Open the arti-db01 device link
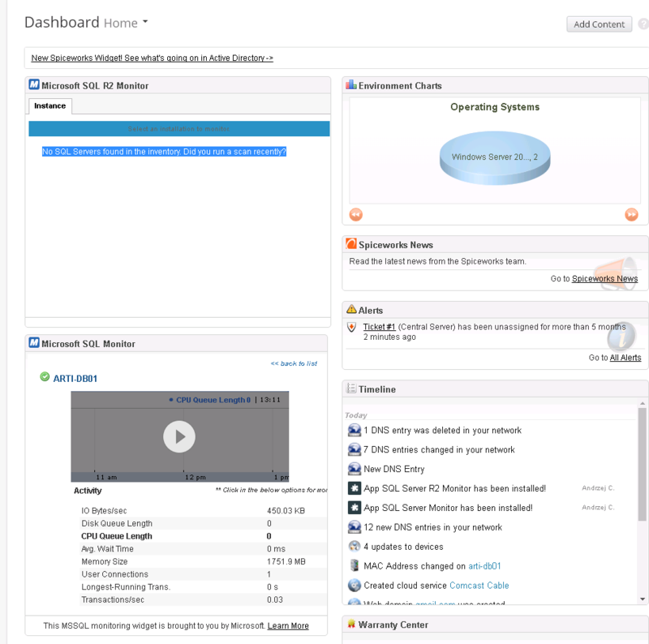Screen dimensions: 649x644 point(483,565)
